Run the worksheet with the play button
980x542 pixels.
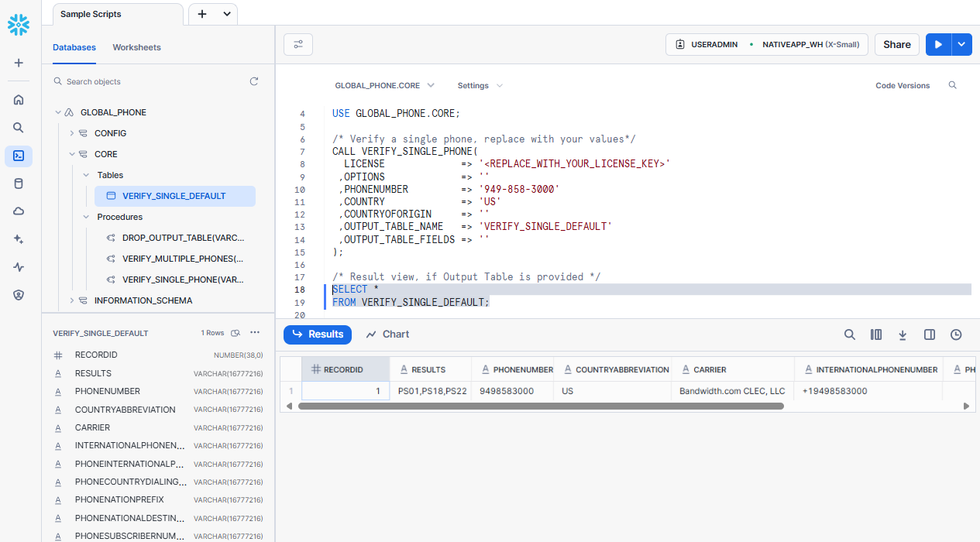[x=938, y=45]
